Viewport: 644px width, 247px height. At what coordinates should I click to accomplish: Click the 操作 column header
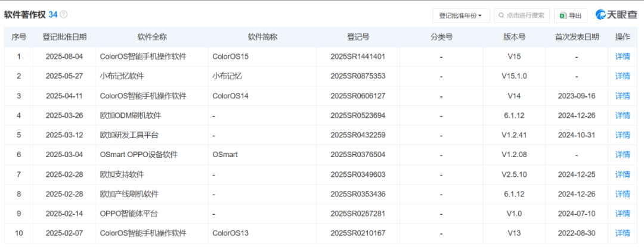tap(622, 37)
